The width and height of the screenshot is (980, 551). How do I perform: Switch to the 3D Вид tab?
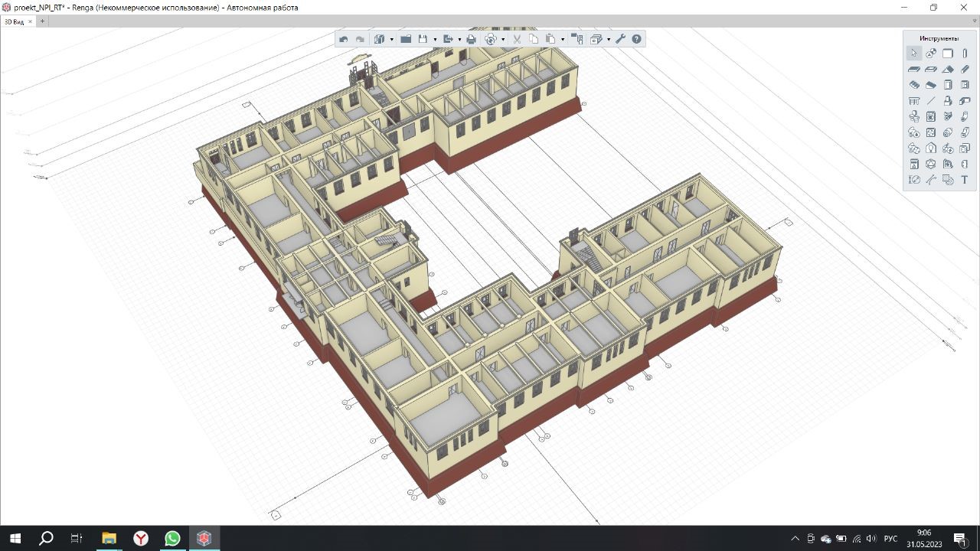pyautogui.click(x=15, y=21)
